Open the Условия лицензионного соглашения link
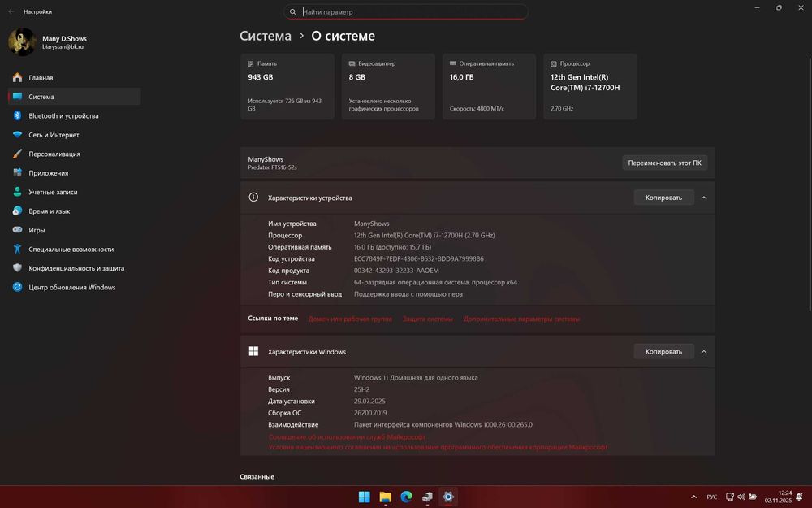 [x=438, y=447]
